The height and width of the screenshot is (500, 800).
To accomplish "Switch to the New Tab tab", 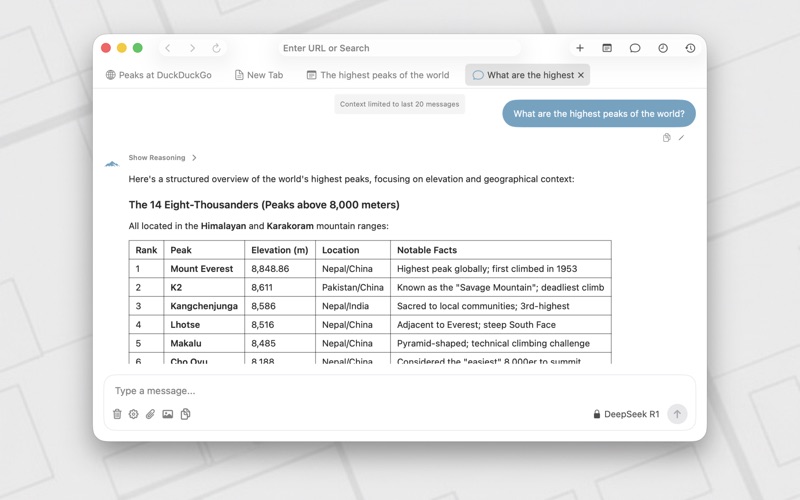I will (x=259, y=75).
